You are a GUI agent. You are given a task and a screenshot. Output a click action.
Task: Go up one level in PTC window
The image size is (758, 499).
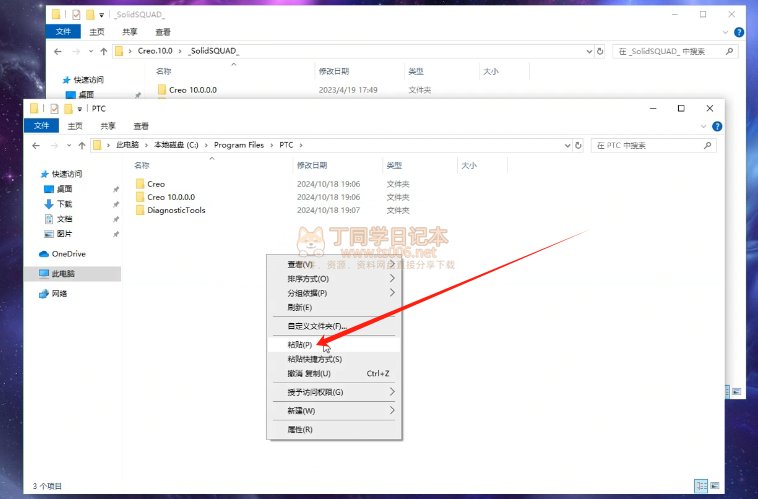(82, 145)
